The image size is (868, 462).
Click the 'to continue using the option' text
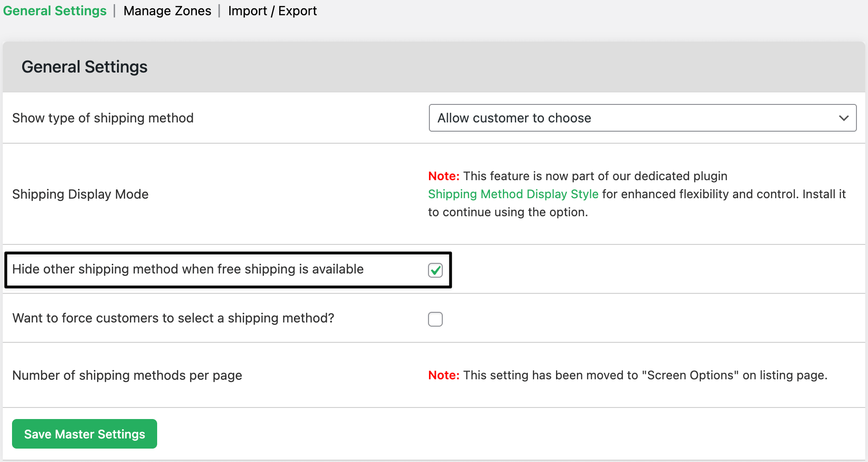point(507,212)
